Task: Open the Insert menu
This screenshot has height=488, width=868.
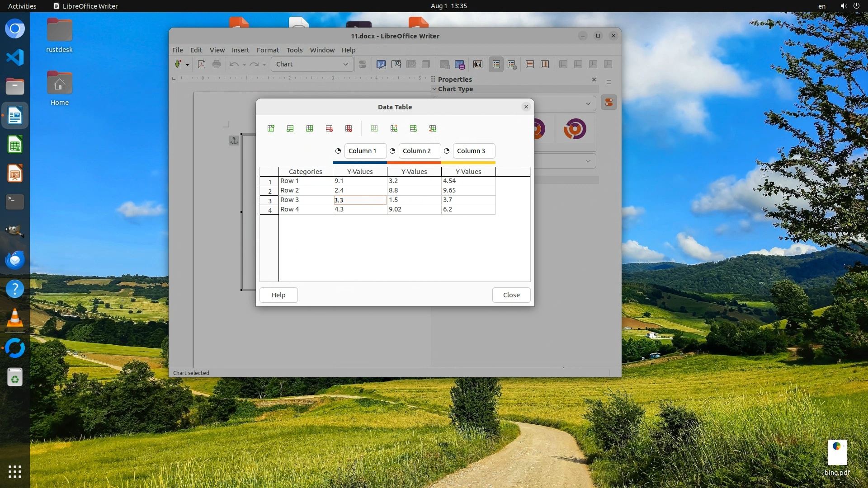Action: [x=240, y=50]
